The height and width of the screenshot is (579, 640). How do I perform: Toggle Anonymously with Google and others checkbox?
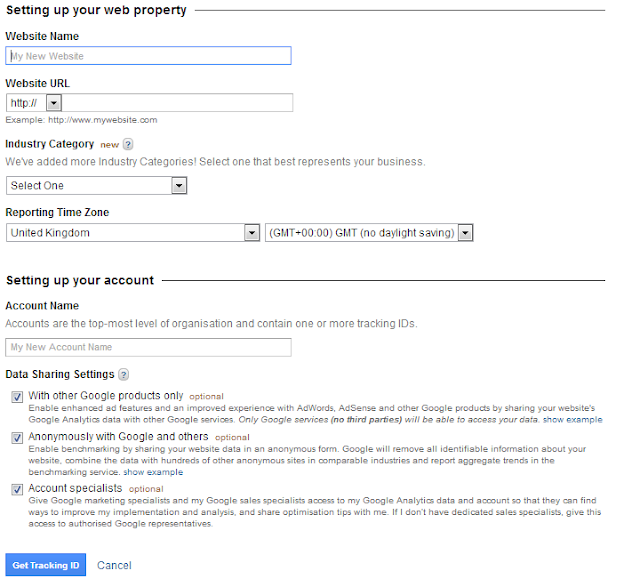17,437
